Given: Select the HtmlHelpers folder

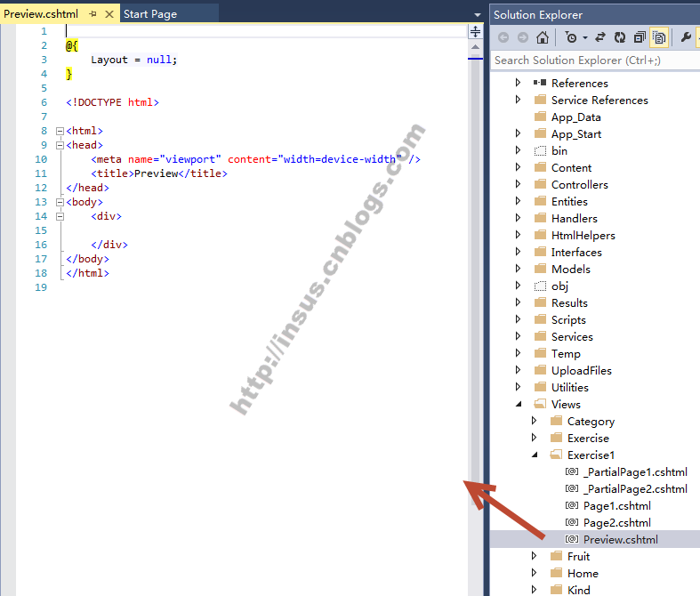Looking at the screenshot, I should 583,235.
